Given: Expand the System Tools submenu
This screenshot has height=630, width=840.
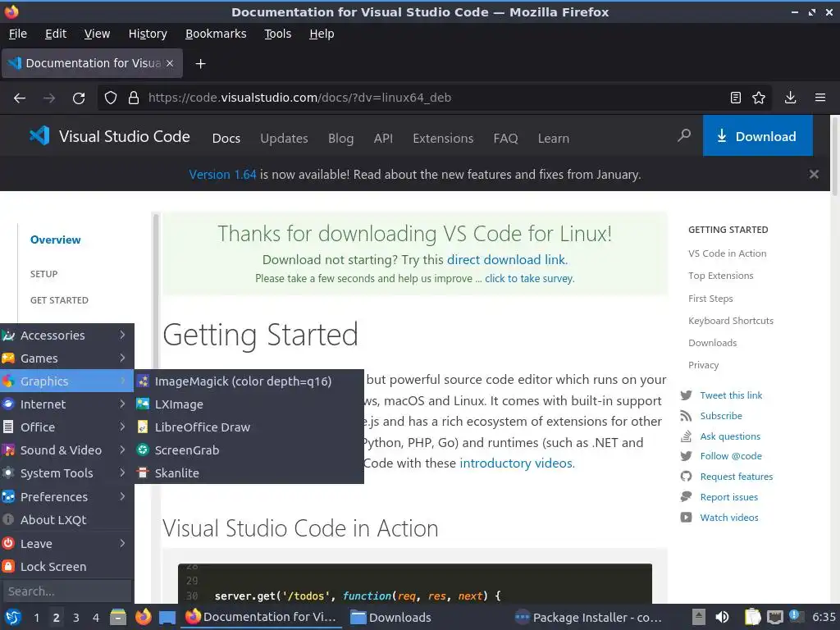Looking at the screenshot, I should (67, 473).
